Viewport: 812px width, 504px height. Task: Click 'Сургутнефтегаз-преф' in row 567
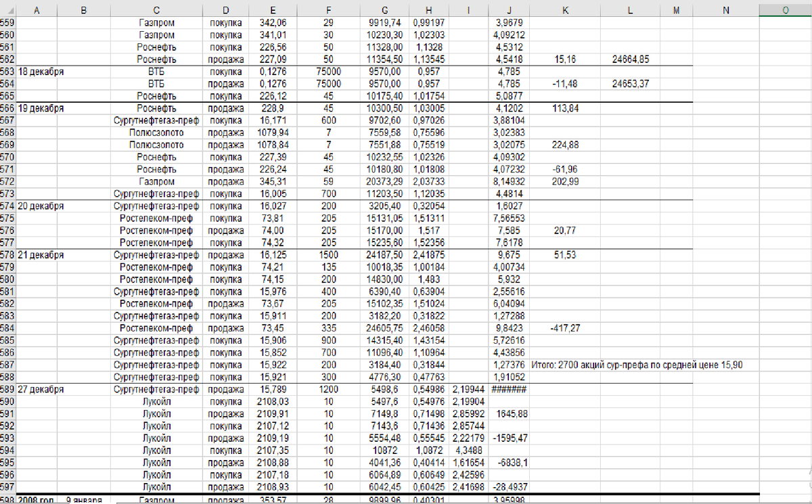point(156,120)
